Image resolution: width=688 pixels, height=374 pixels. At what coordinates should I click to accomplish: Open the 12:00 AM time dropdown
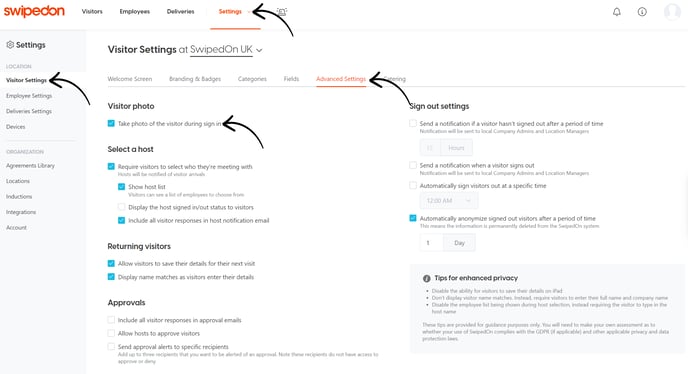tap(449, 201)
